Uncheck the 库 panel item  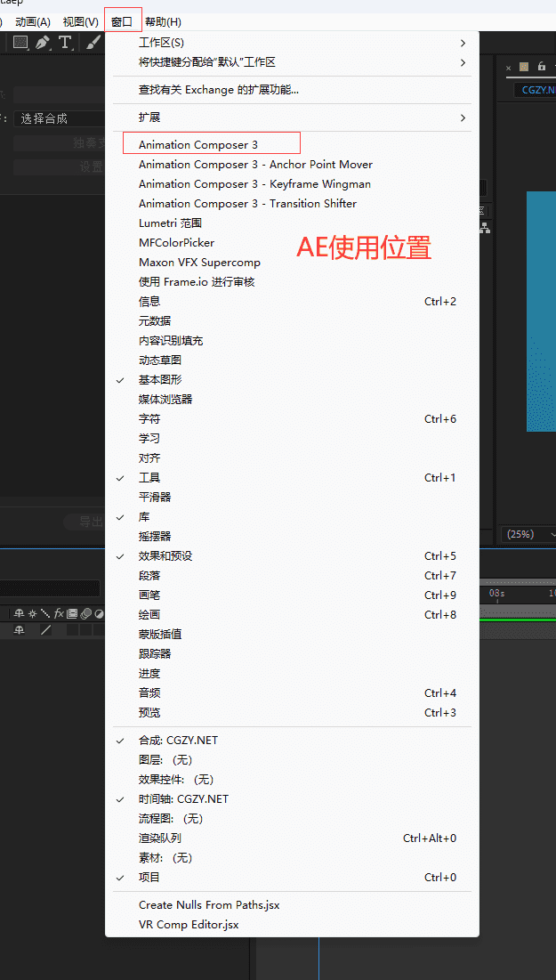pyautogui.click(x=292, y=517)
